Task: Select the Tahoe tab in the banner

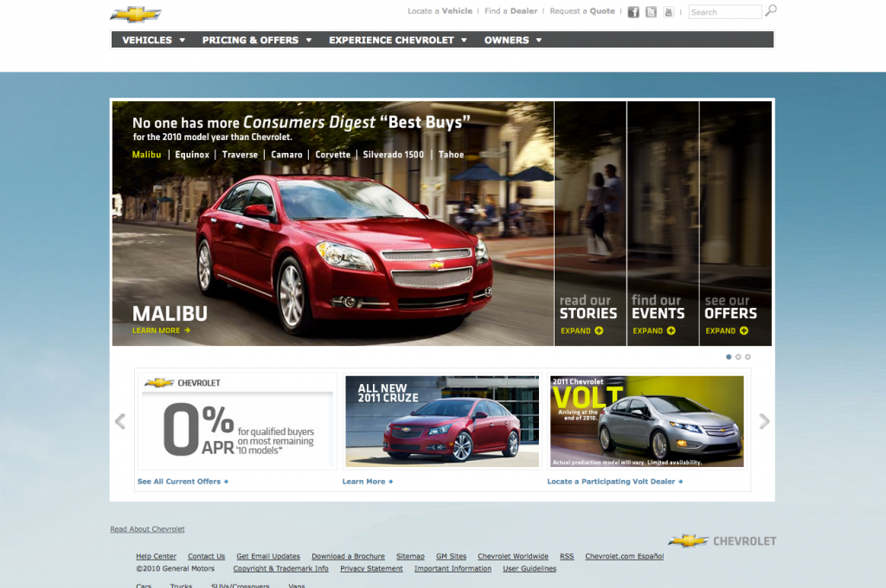Action: pos(451,155)
